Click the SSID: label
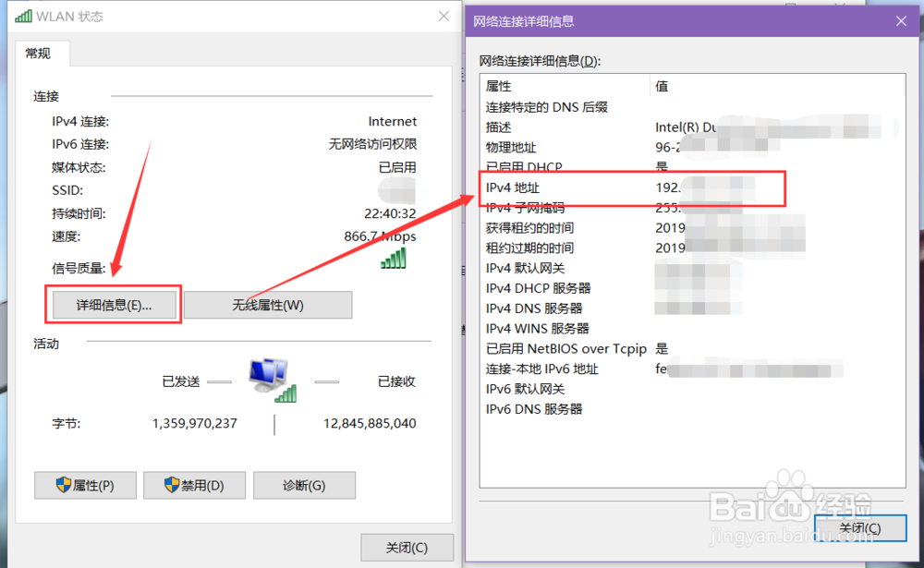This screenshot has height=568, width=924. (67, 190)
